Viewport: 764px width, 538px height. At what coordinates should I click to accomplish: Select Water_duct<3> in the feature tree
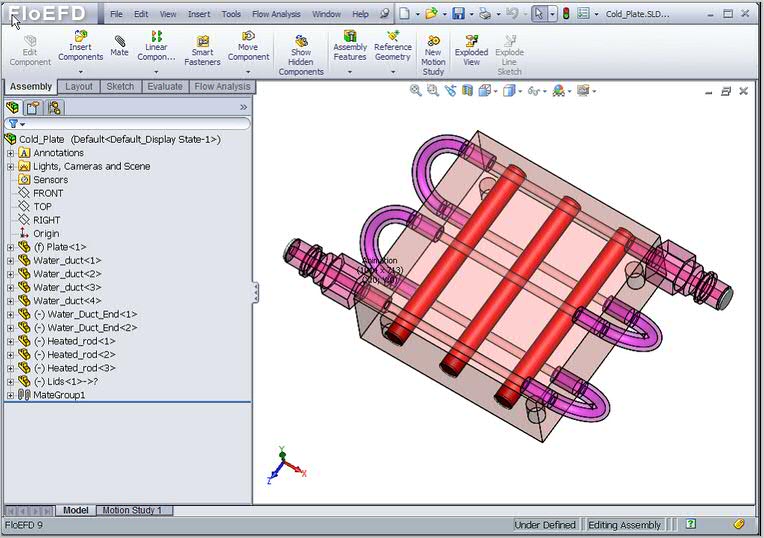click(67, 287)
